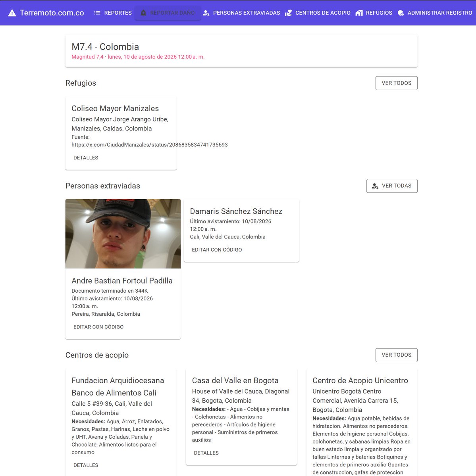The image size is (476, 476).
Task: Click the Refugios section heading
Action: (81, 83)
